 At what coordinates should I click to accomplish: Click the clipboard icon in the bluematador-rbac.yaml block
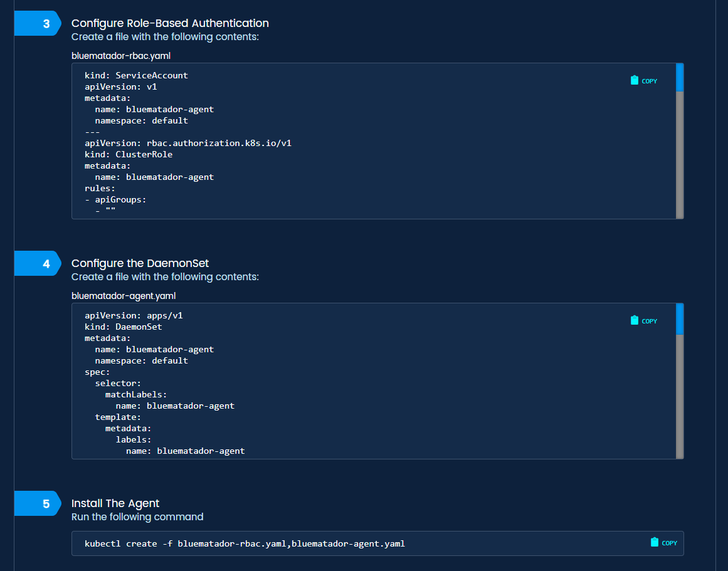click(635, 80)
